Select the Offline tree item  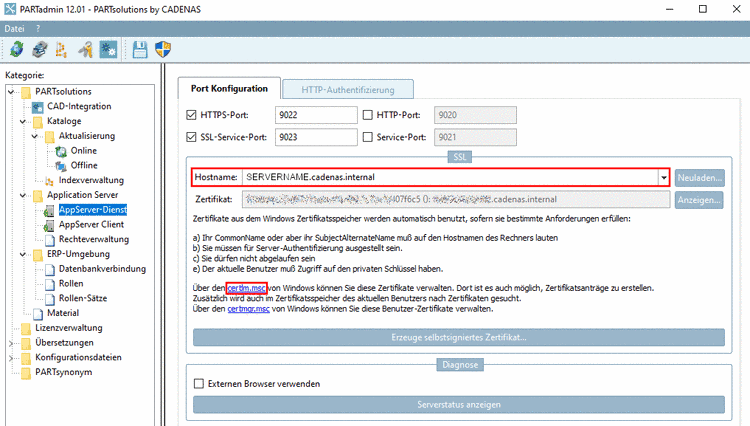[84, 165]
